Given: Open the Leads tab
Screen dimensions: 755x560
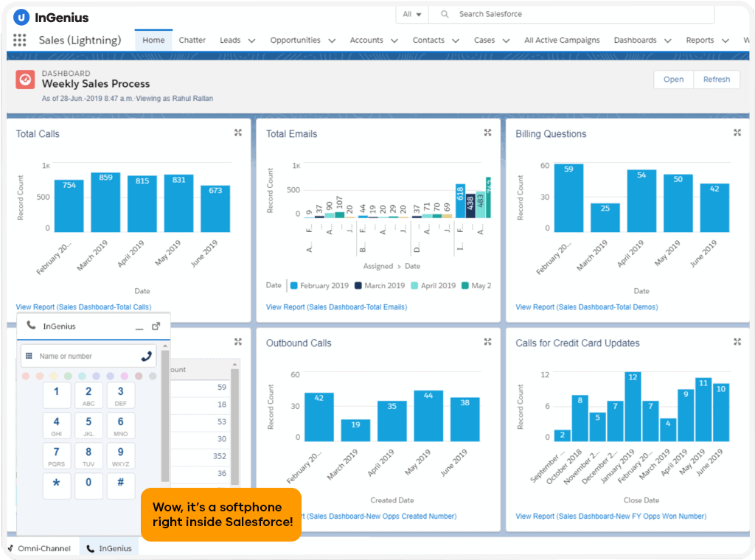Looking at the screenshot, I should [230, 40].
